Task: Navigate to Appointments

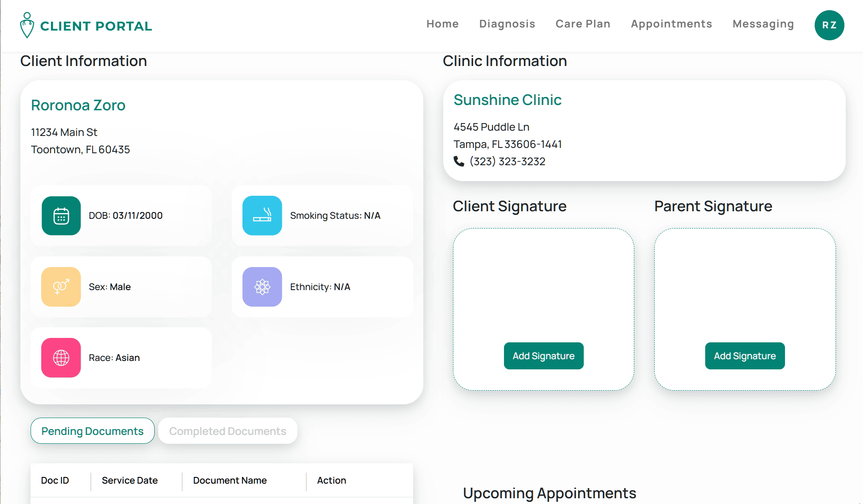Action: tap(672, 24)
